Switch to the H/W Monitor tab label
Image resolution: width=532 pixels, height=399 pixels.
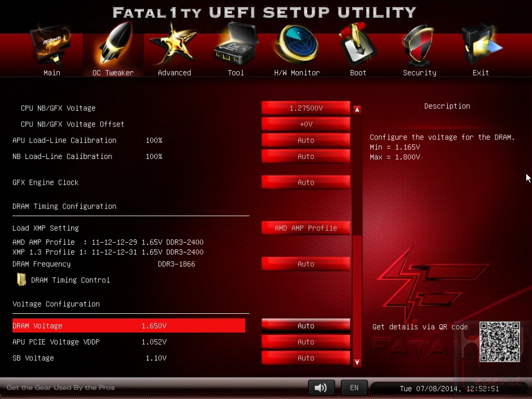297,73
